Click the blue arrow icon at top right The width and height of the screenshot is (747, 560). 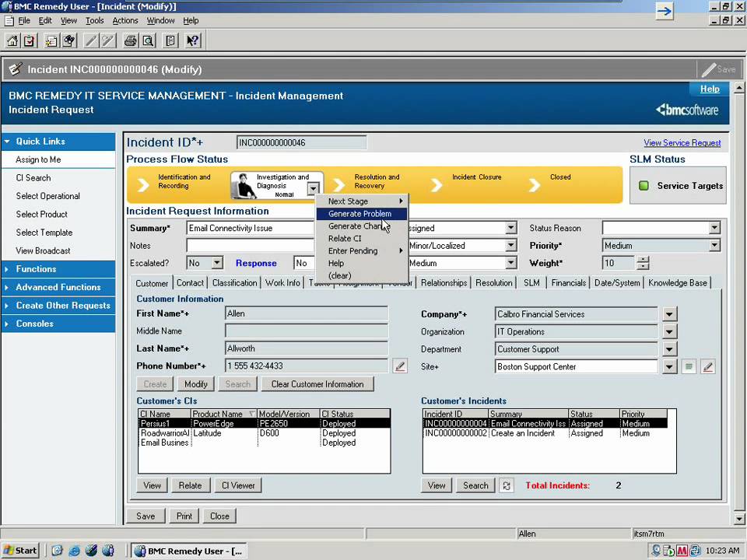664,11
